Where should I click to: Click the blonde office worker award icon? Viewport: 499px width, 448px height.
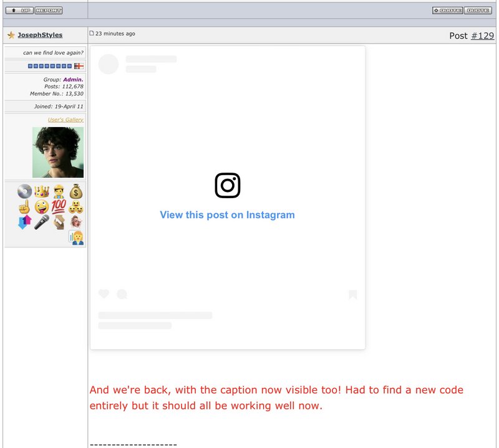(77, 238)
